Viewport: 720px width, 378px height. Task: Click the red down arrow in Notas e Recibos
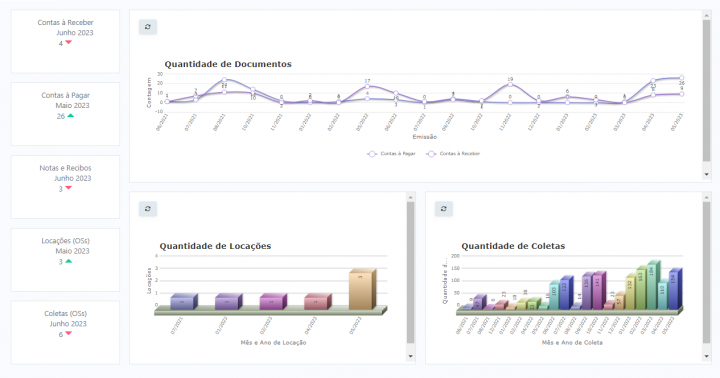(68, 188)
